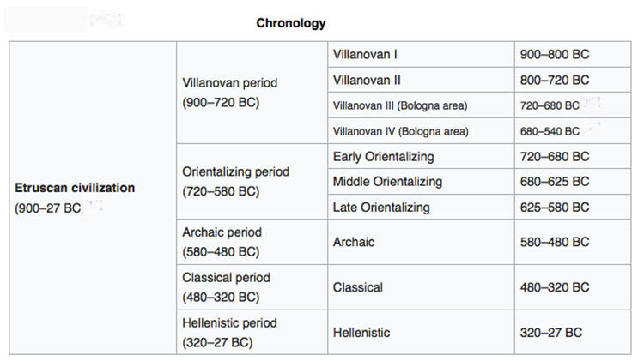This screenshot has width=644, height=361.
Task: Select the Classical period (480–320 BC) cell
Action: tap(226, 287)
